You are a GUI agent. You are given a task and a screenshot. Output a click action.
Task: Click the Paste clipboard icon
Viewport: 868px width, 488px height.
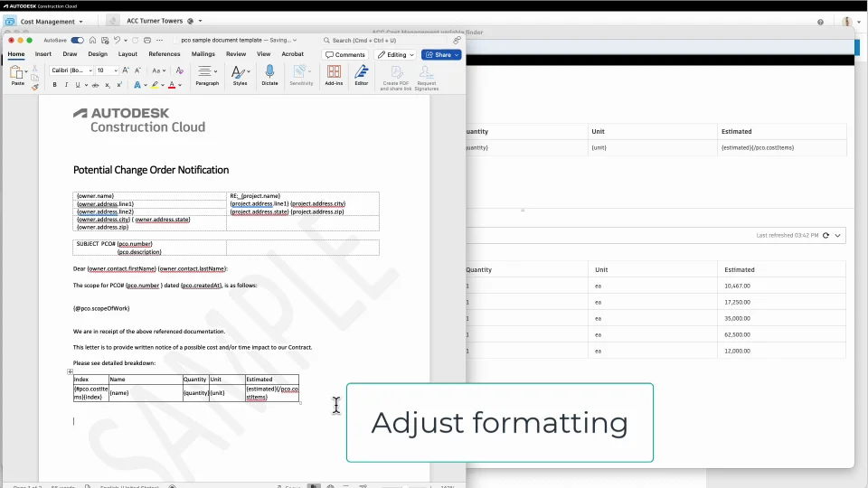[16, 72]
